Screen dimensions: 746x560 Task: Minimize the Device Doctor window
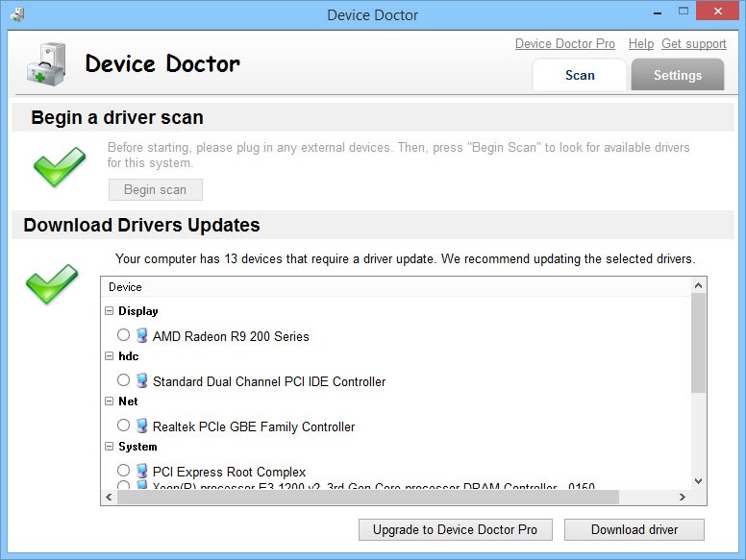(658, 12)
